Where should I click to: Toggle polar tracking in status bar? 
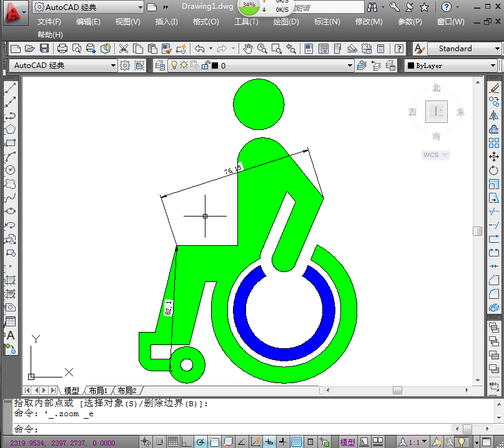200,442
